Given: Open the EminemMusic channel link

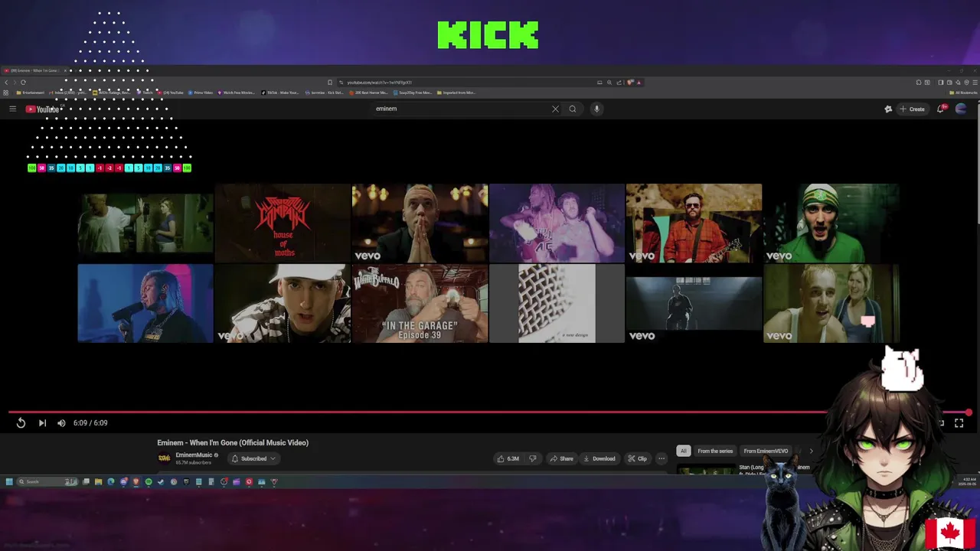Looking at the screenshot, I should 194,455.
